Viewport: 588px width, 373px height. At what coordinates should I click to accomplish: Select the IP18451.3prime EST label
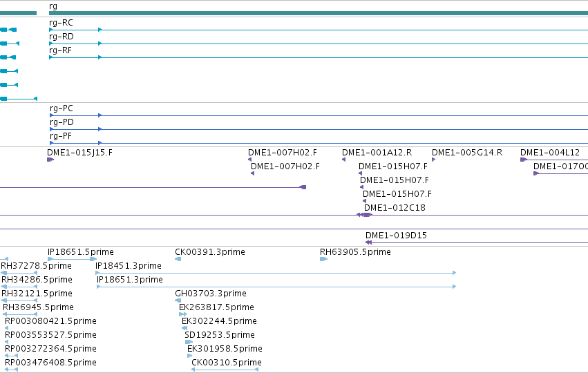pos(129,266)
